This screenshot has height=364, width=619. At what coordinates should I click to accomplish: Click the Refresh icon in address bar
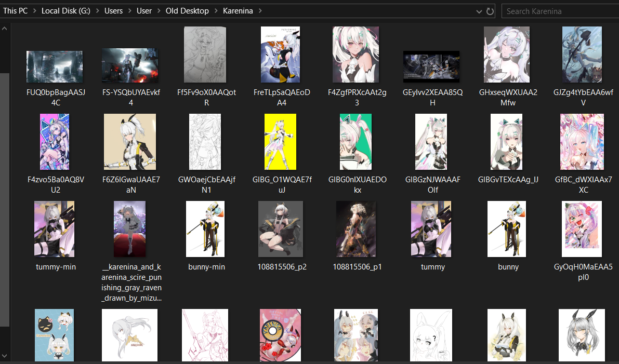point(490,11)
